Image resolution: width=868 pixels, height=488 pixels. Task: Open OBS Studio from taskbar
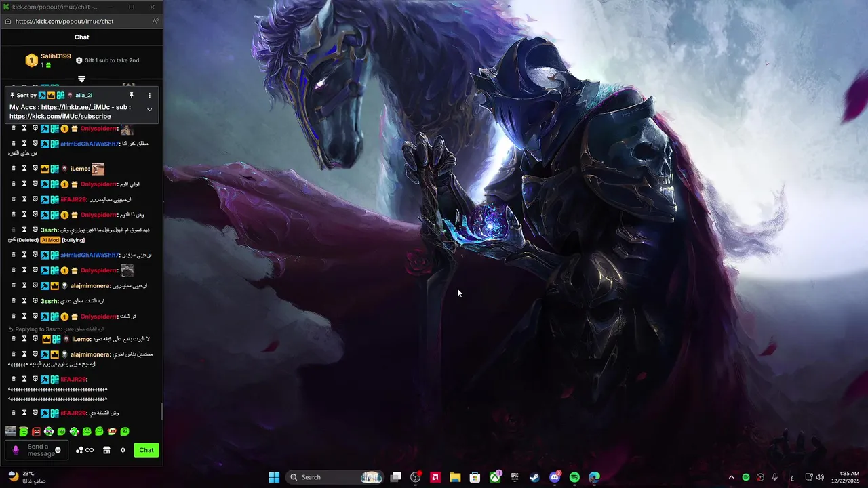(x=416, y=477)
